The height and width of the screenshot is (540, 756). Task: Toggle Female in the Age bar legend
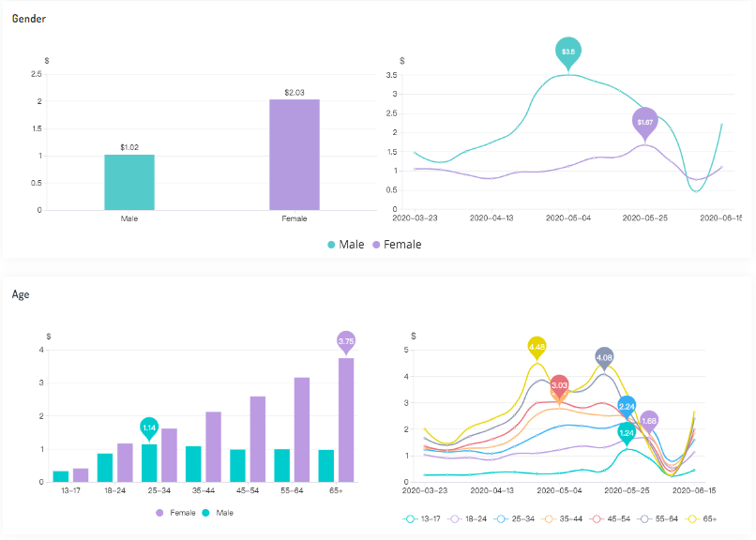175,513
